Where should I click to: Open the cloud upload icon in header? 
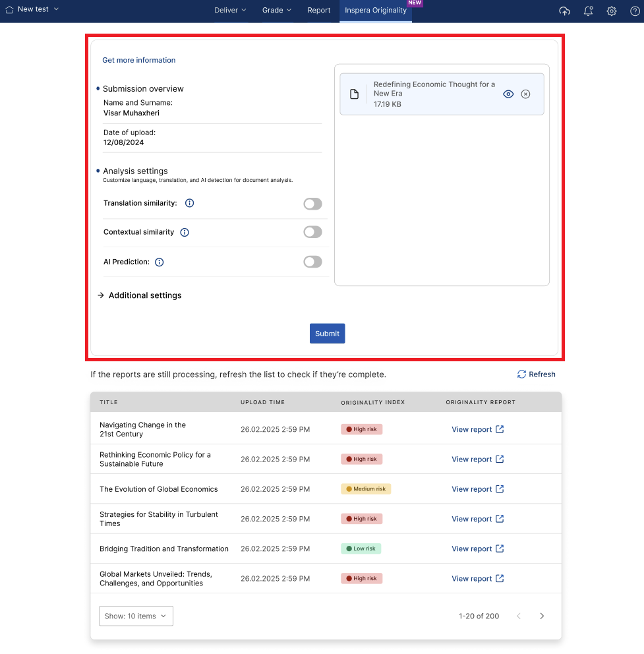pos(564,11)
